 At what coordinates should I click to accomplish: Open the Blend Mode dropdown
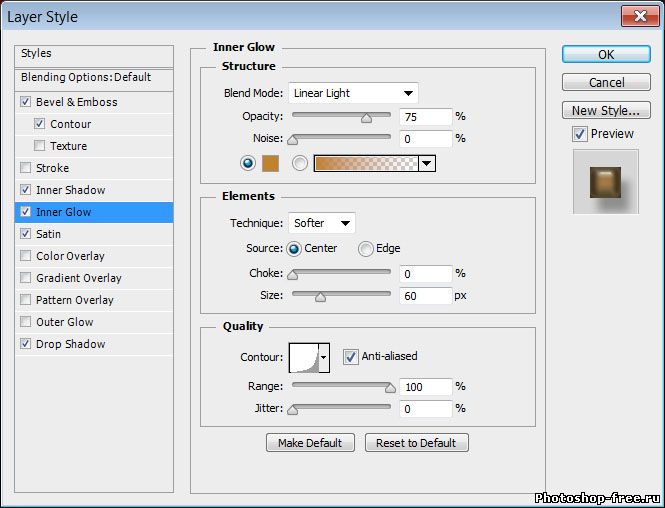pyautogui.click(x=352, y=93)
